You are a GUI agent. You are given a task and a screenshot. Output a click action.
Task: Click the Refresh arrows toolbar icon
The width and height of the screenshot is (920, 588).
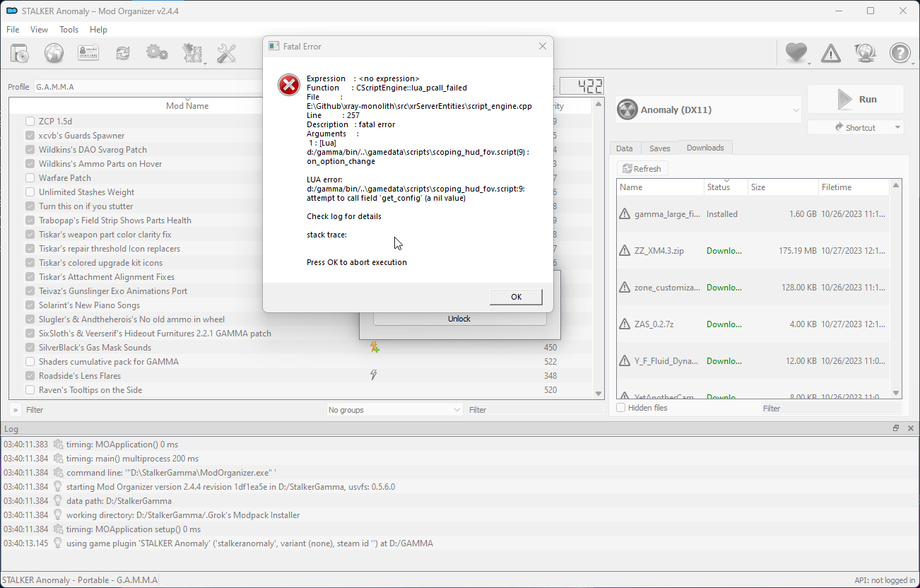pyautogui.click(x=123, y=53)
